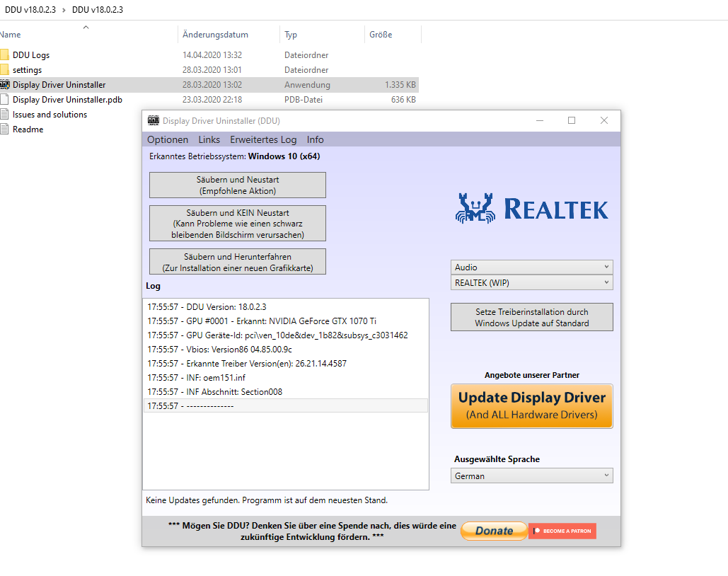Select the Display Driver Uninstaller application icon

pyautogui.click(x=5, y=84)
